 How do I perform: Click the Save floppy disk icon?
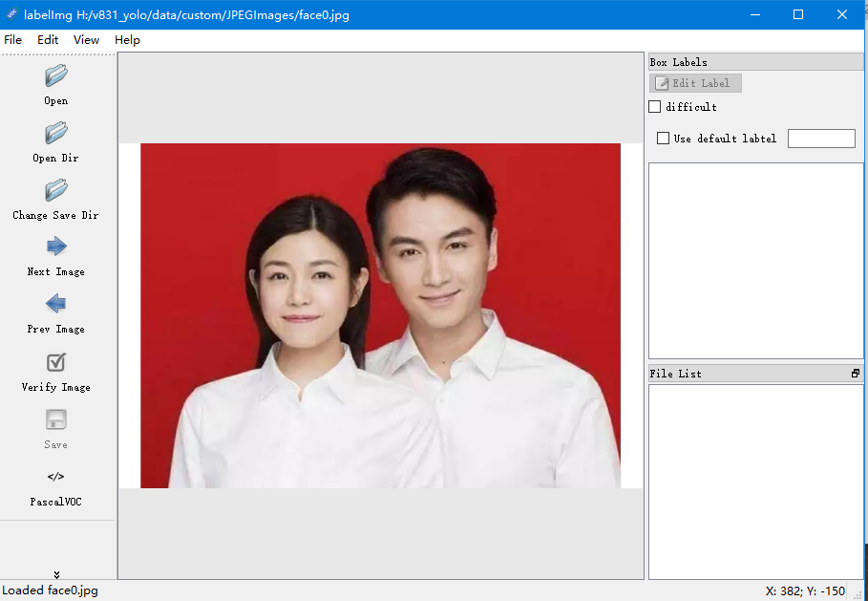pyautogui.click(x=56, y=420)
